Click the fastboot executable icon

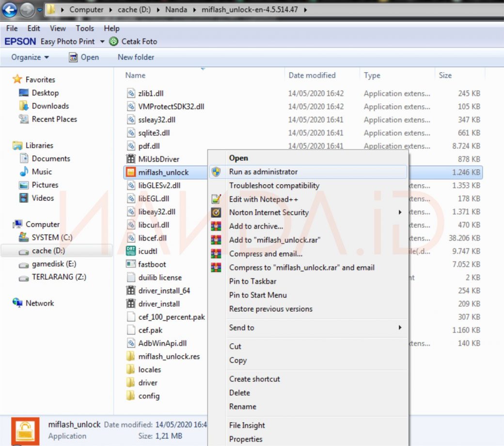(x=130, y=264)
